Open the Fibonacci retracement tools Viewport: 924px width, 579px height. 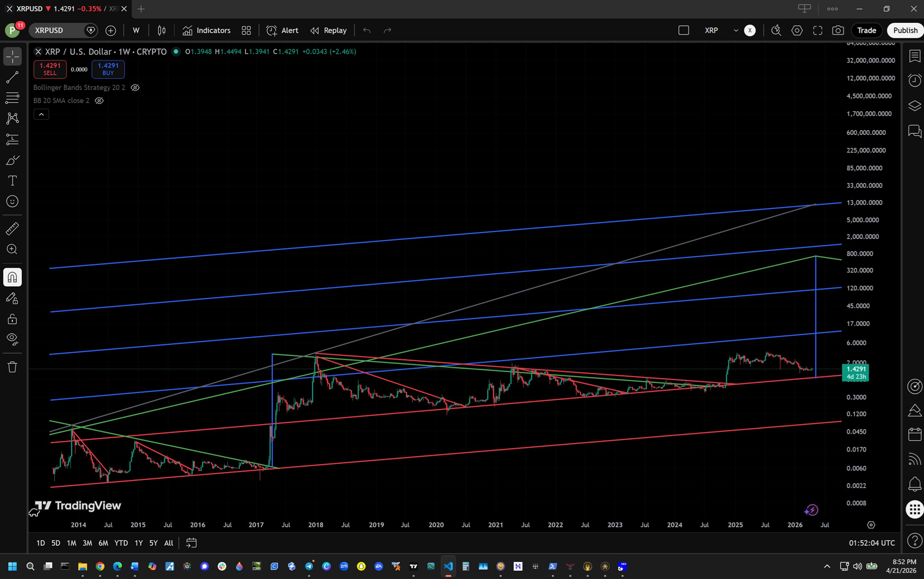pos(13,98)
